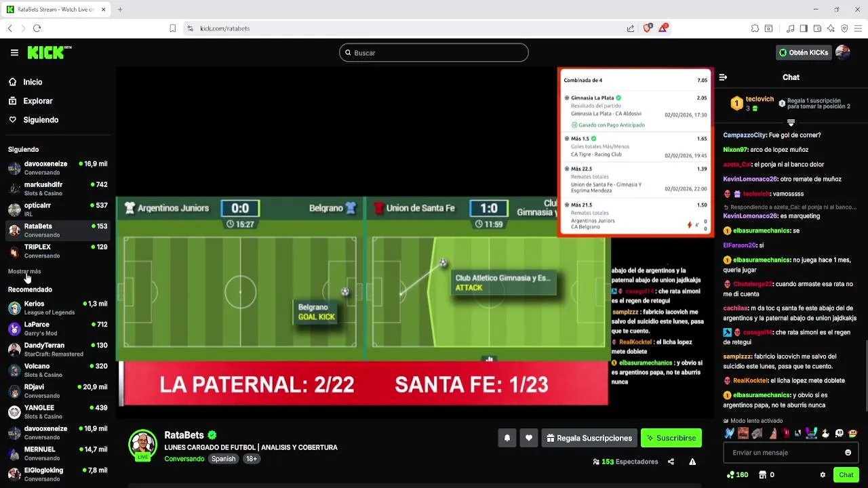Bookmark this page icon
Screen dimensions: 868x488
[x=172, y=28]
